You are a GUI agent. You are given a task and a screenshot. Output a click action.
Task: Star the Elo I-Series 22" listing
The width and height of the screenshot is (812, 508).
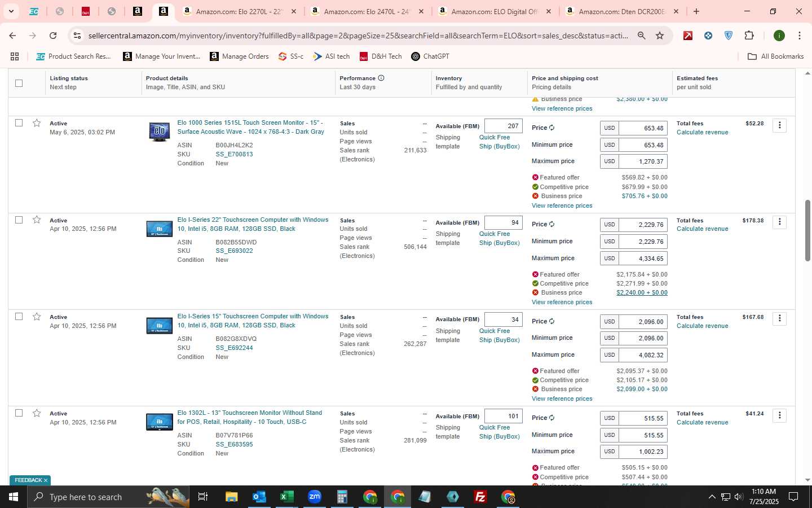[x=37, y=220]
